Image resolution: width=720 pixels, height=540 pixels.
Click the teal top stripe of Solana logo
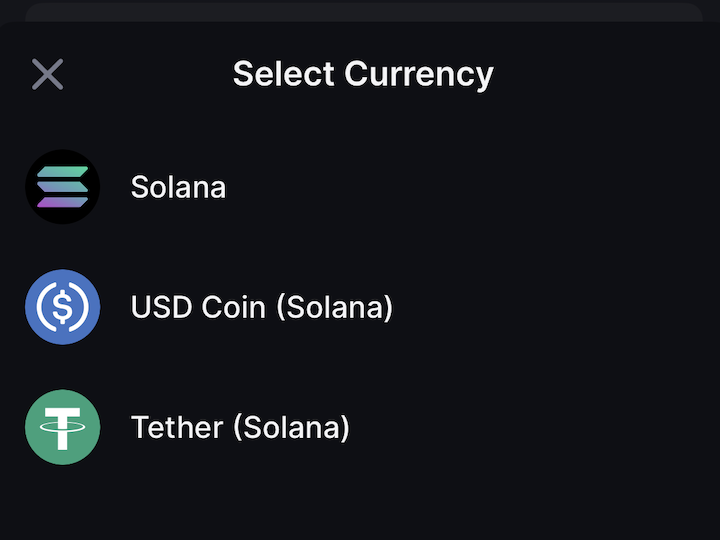(x=63, y=172)
